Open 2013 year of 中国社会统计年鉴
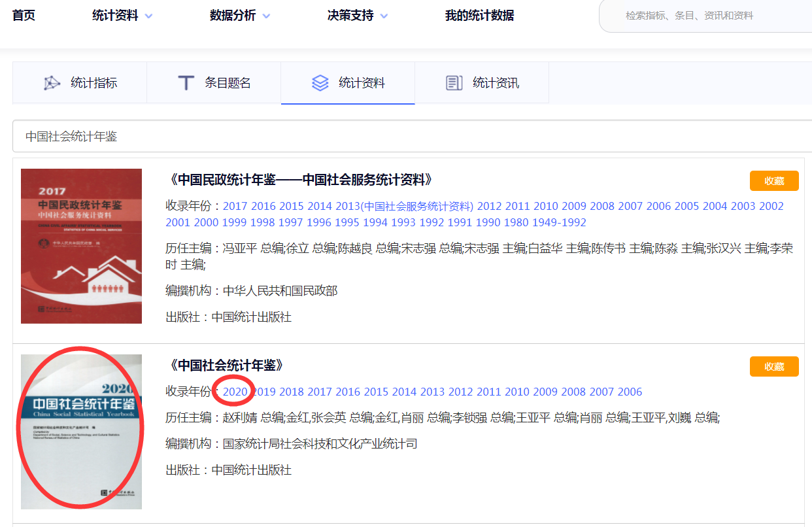This screenshot has width=812, height=527. click(x=432, y=392)
